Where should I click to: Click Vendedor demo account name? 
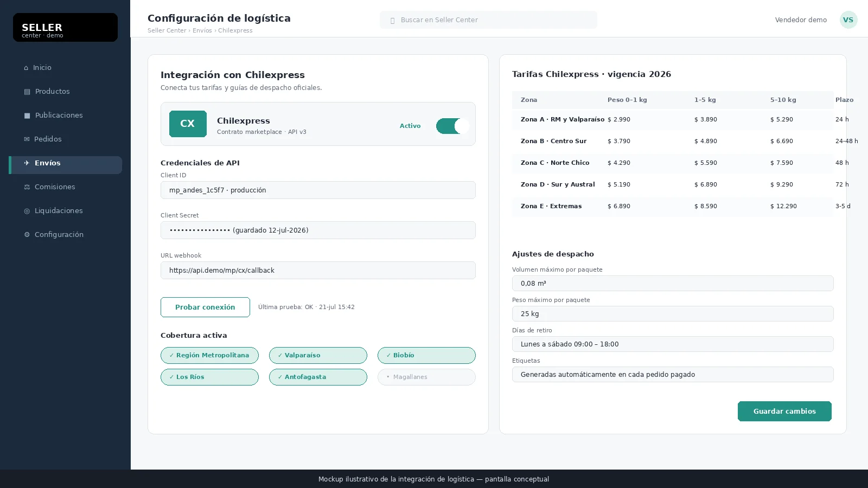[x=801, y=20]
